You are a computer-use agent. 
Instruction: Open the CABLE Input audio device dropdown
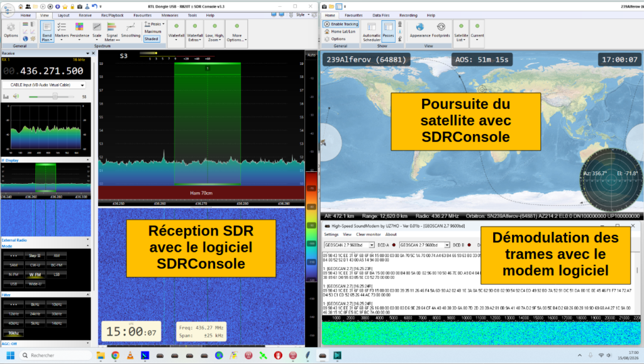click(44, 85)
